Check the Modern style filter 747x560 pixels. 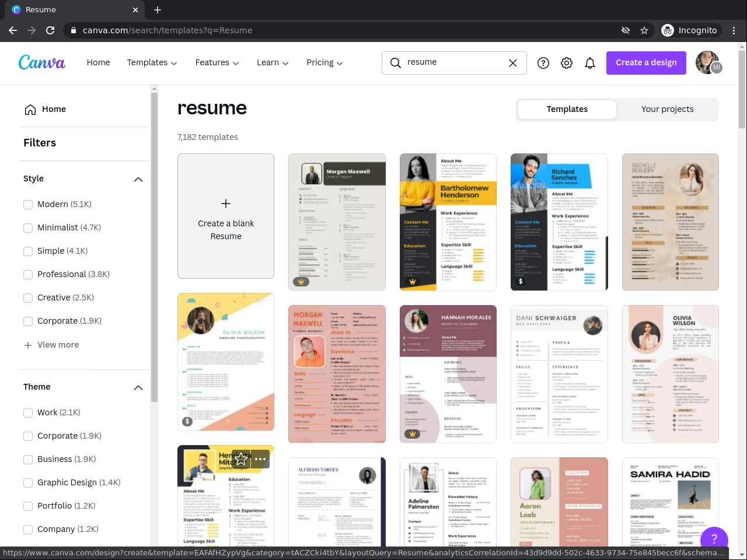coord(28,205)
